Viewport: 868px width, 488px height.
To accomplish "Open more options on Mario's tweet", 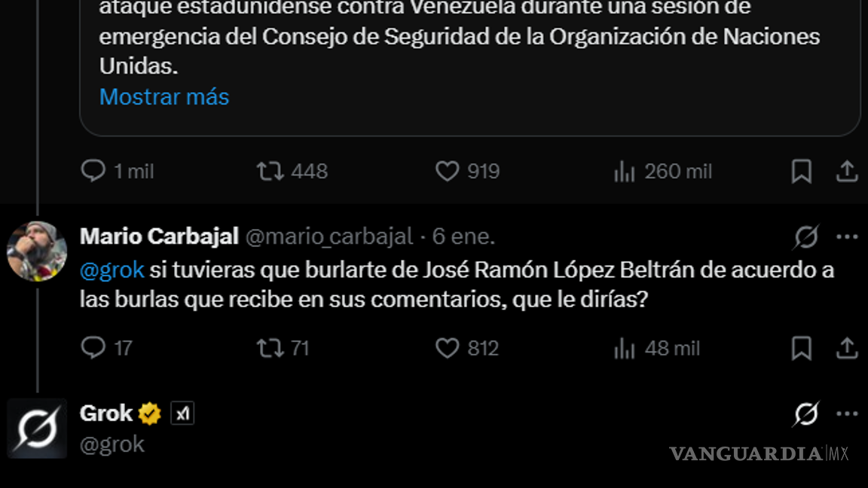I will point(847,237).
